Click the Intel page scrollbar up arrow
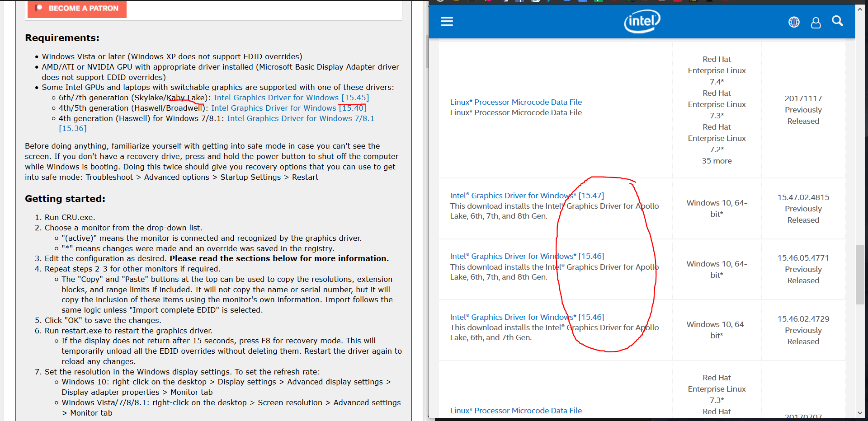This screenshot has width=868, height=421. point(860,9)
